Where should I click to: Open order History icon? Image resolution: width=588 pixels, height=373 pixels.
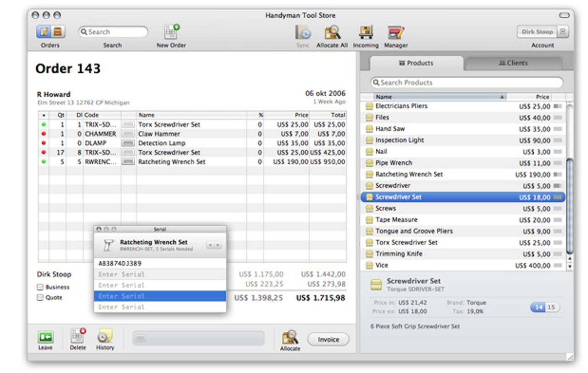[105, 336]
